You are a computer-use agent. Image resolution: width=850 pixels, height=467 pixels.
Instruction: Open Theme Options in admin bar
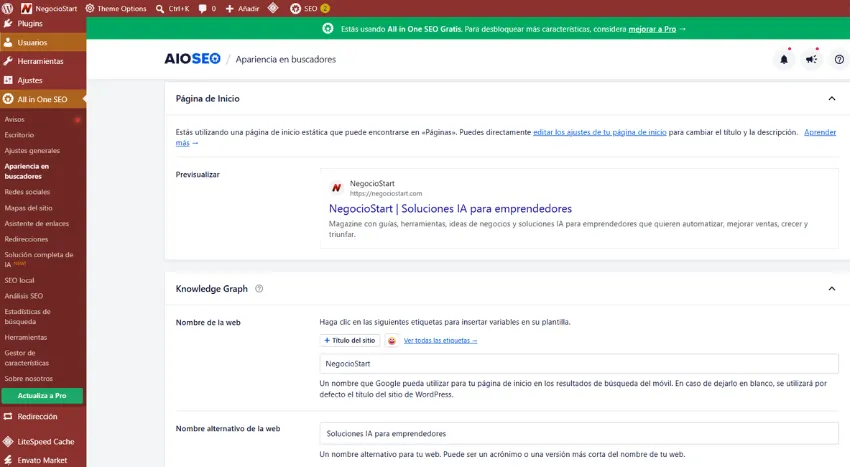click(116, 8)
